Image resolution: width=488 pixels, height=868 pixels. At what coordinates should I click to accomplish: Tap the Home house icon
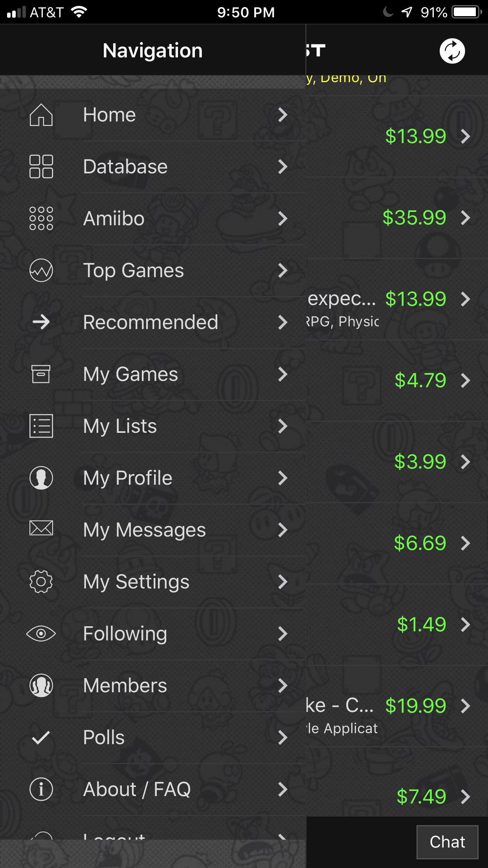click(41, 115)
